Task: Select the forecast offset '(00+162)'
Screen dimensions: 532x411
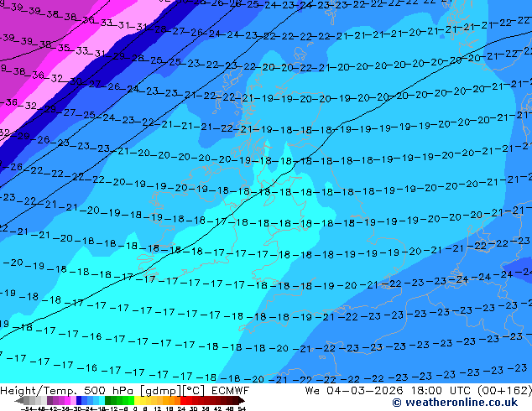Action: [x=505, y=391]
